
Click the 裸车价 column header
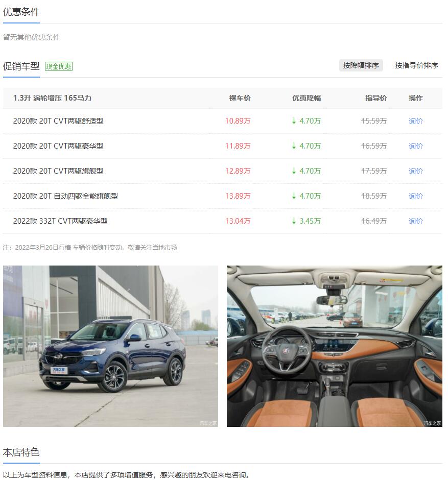[x=240, y=98]
